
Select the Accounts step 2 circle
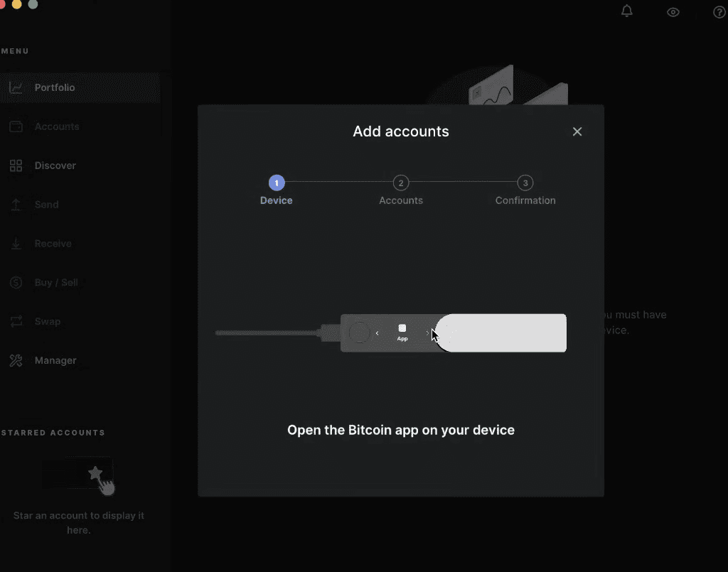coord(401,183)
